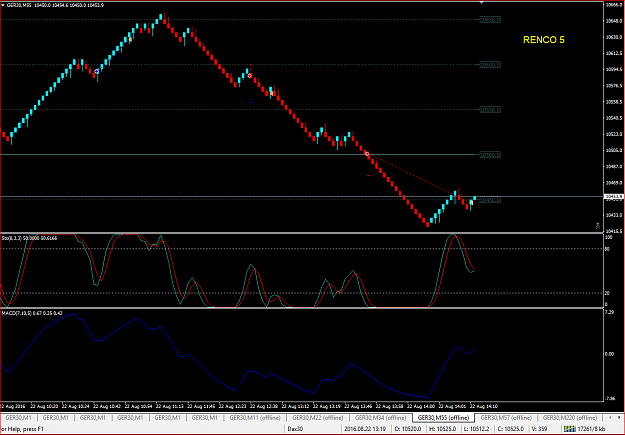Click the solid cyan 10500 horizontal line
The height and width of the screenshot is (435, 625).
point(239,154)
